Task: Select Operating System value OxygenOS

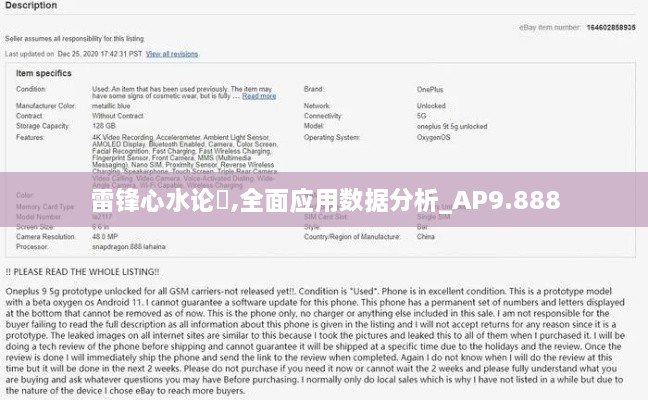Action: [433, 137]
